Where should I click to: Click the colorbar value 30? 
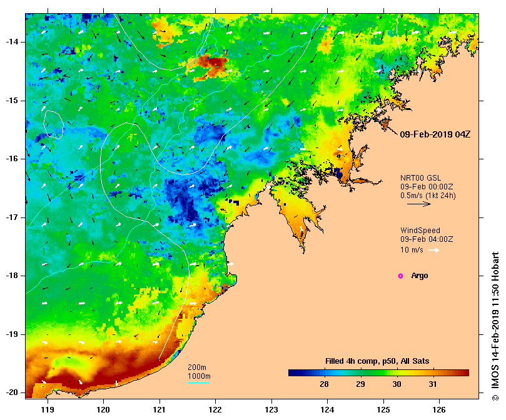pos(397,384)
